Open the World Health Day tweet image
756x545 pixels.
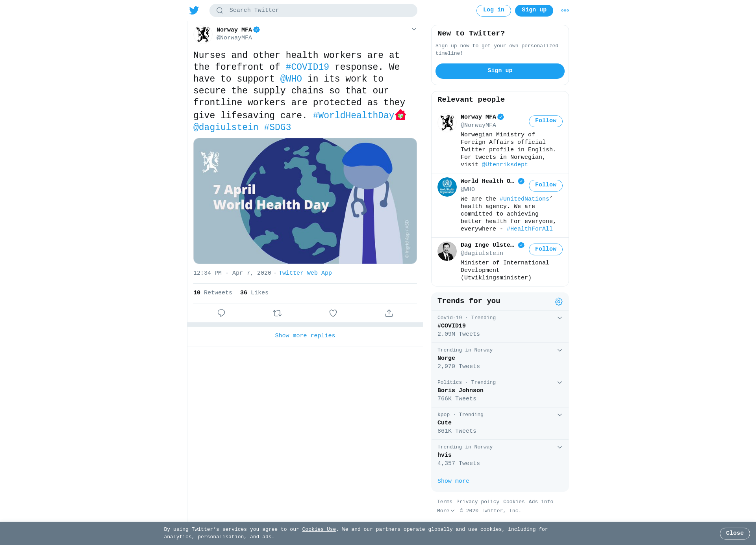pyautogui.click(x=305, y=201)
